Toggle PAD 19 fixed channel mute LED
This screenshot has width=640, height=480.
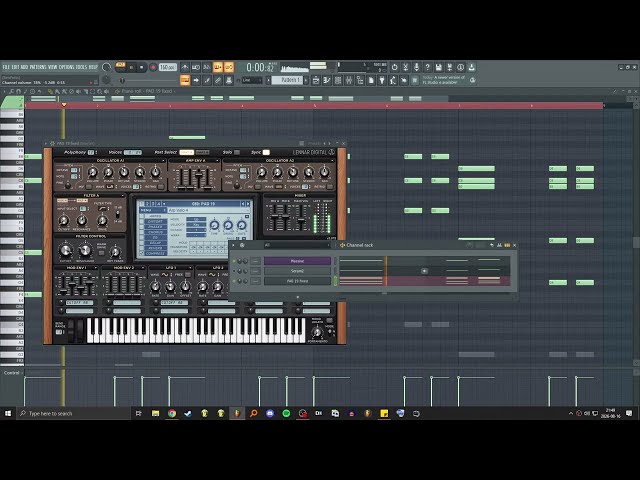coord(234,281)
